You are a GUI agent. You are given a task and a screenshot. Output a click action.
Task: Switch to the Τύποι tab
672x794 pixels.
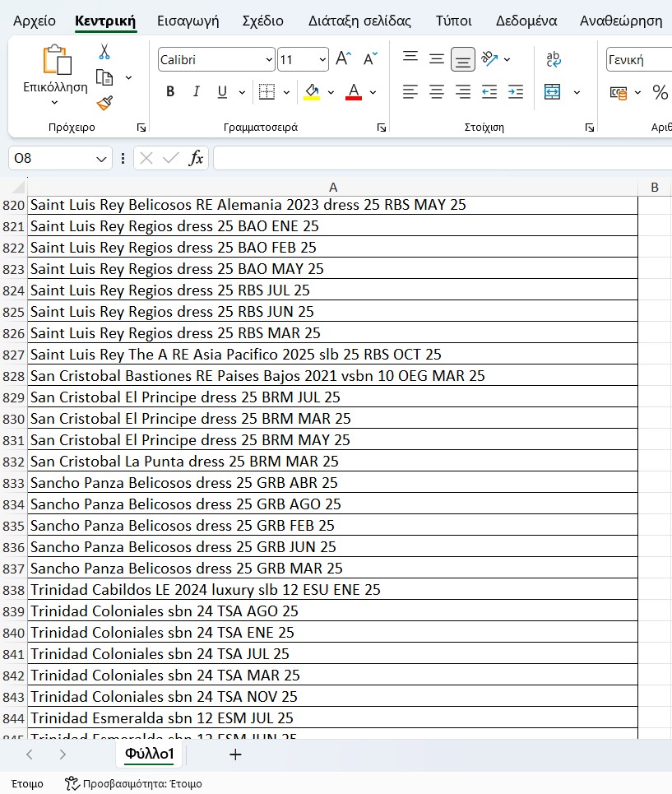coord(453,21)
